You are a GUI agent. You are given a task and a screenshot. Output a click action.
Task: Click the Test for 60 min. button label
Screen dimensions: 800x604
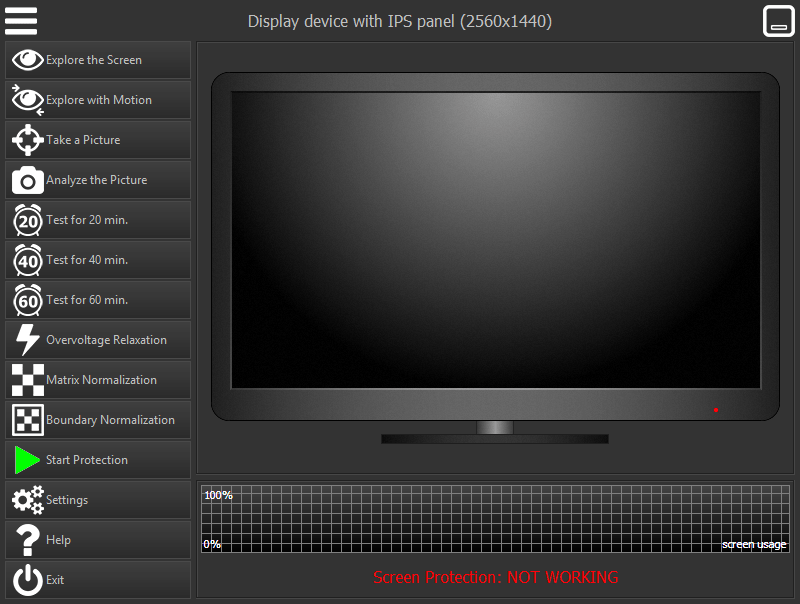point(87,300)
